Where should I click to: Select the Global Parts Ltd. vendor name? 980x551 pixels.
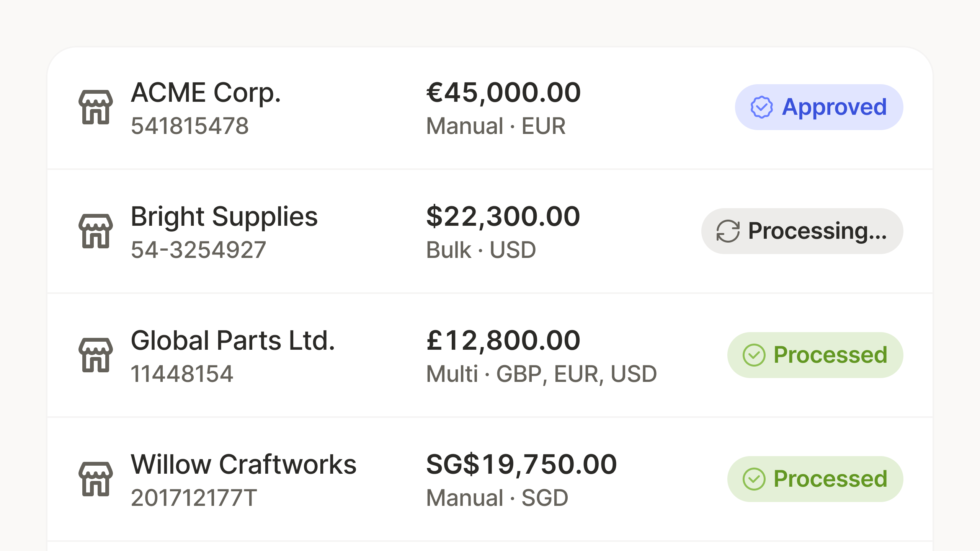233,341
